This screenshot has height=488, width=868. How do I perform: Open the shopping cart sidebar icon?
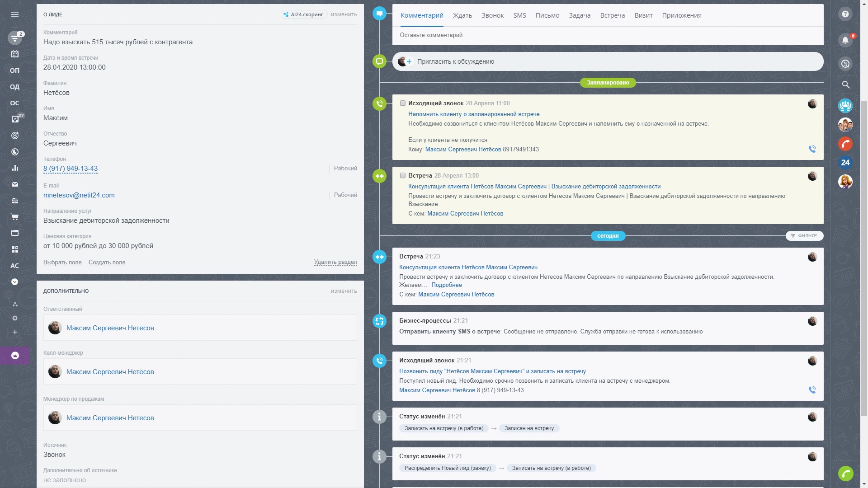pos(15,217)
